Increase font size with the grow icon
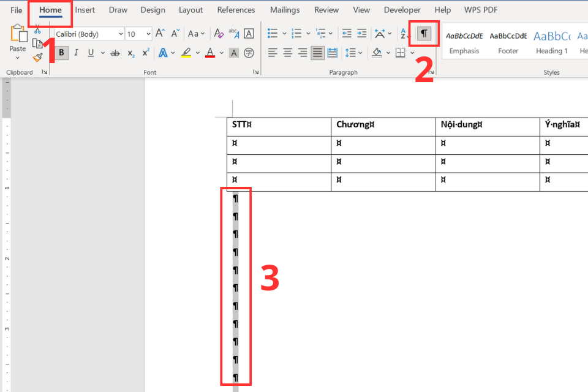588x392 pixels. pos(160,34)
